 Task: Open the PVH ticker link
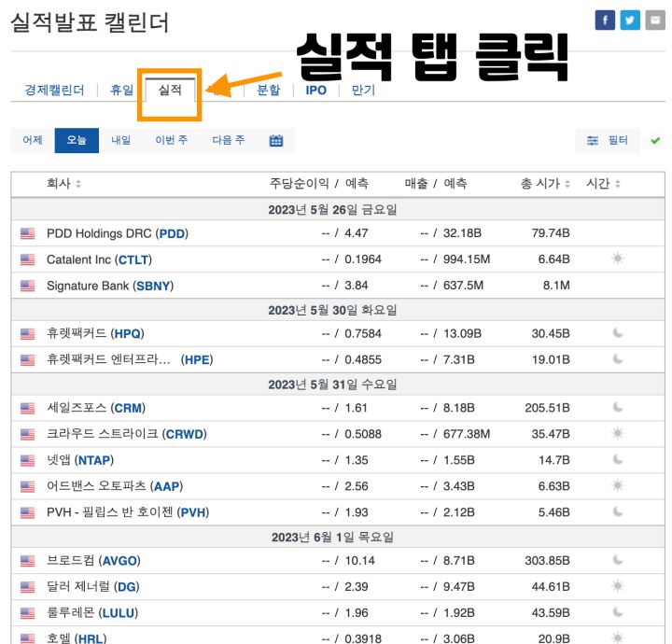pos(193,512)
